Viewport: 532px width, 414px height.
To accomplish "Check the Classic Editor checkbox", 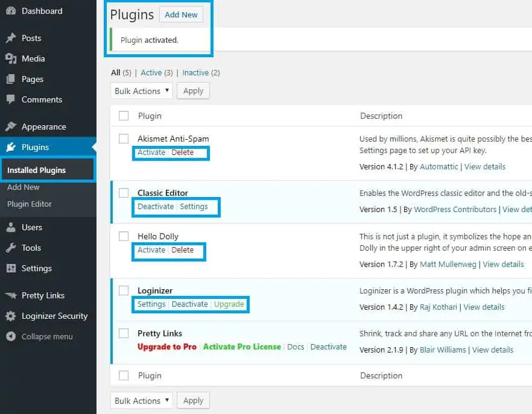I will (x=124, y=193).
